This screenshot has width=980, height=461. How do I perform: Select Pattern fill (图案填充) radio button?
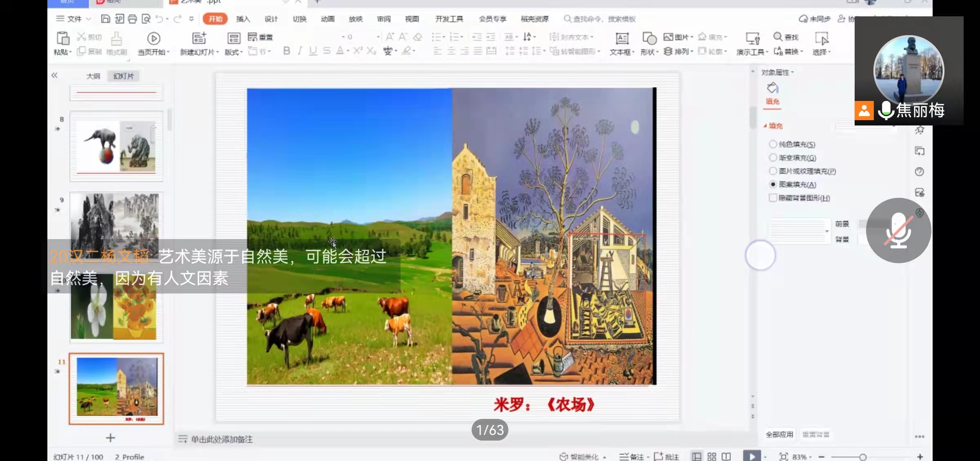point(773,184)
